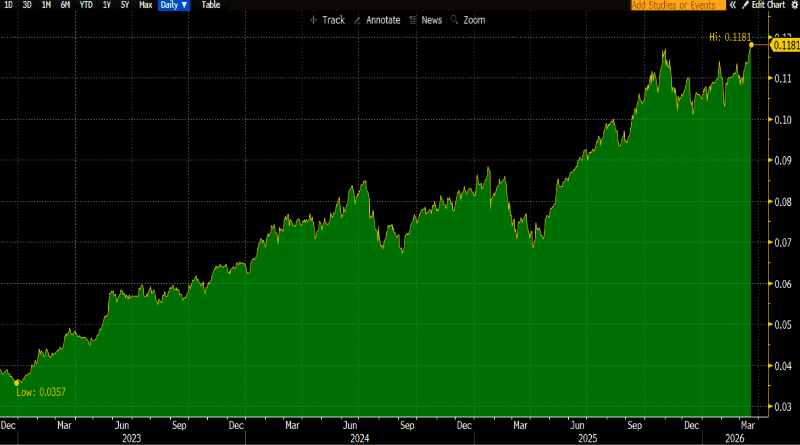Viewport: 800px width, 445px height.
Task: Select the YTD time range
Action: 85,5
